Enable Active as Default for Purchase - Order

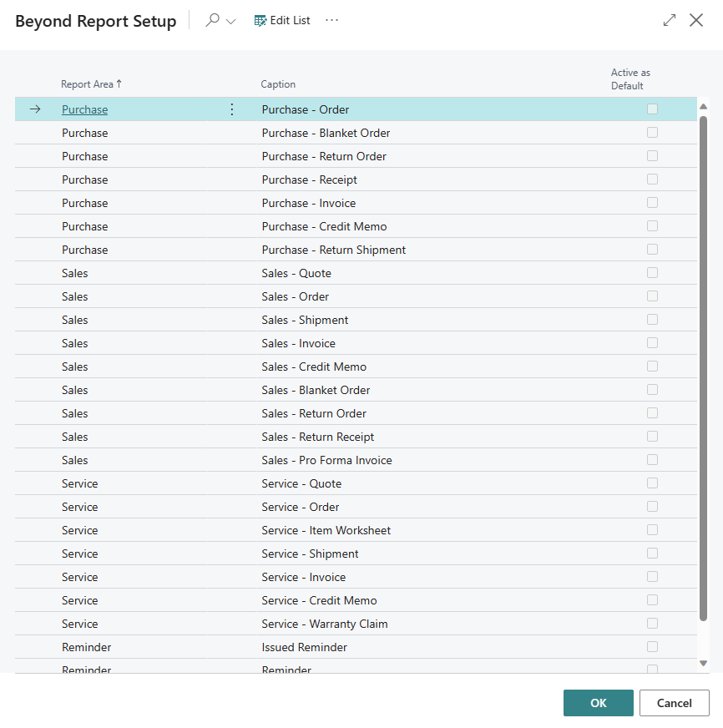pyautogui.click(x=652, y=109)
